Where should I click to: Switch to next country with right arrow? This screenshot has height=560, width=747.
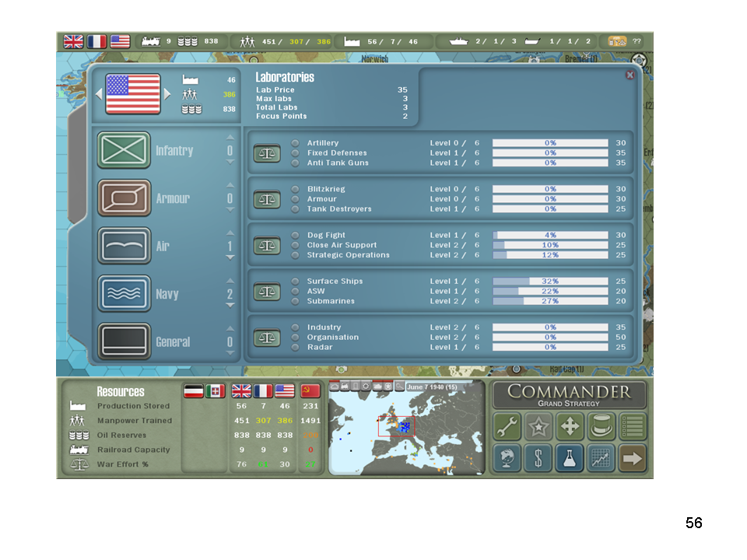pyautogui.click(x=167, y=93)
